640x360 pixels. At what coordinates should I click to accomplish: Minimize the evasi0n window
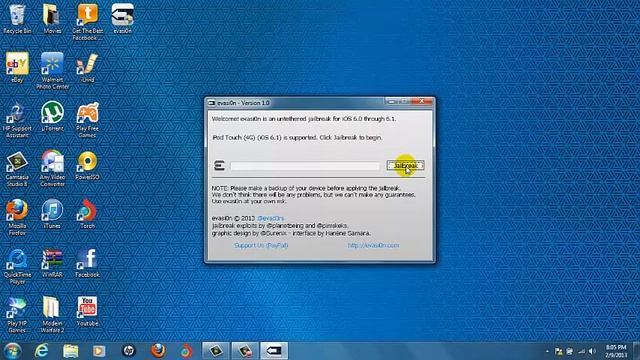click(391, 101)
